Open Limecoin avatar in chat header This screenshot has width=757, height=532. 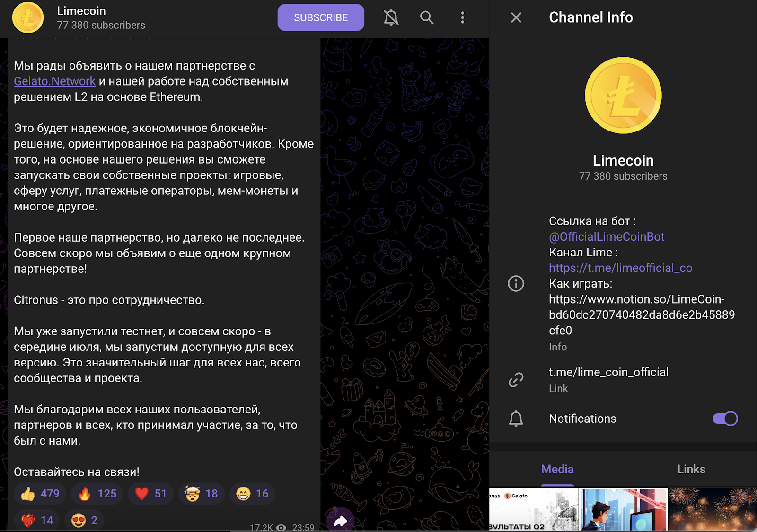(x=28, y=17)
